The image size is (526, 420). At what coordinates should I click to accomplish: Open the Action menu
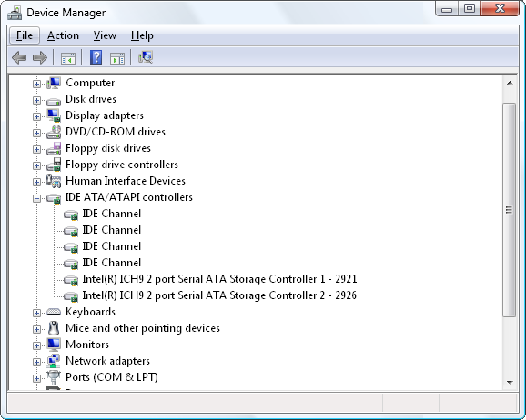coord(63,35)
